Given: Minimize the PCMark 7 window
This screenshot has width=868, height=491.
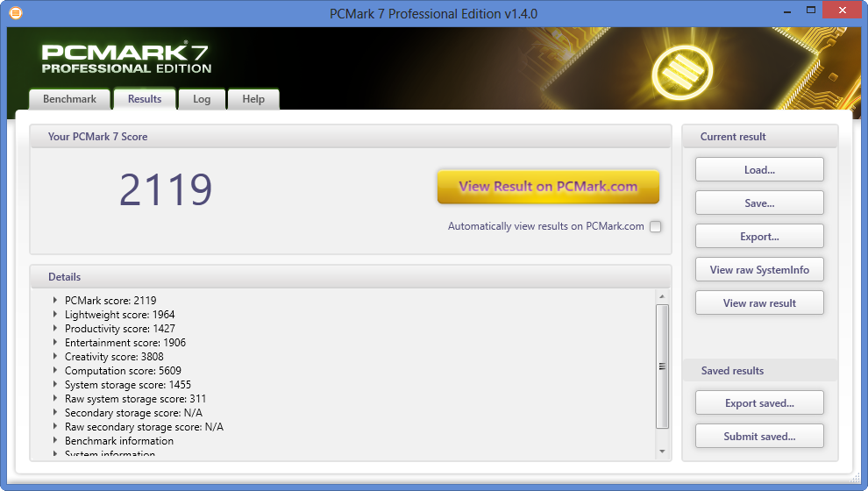Looking at the screenshot, I should pyautogui.click(x=787, y=11).
